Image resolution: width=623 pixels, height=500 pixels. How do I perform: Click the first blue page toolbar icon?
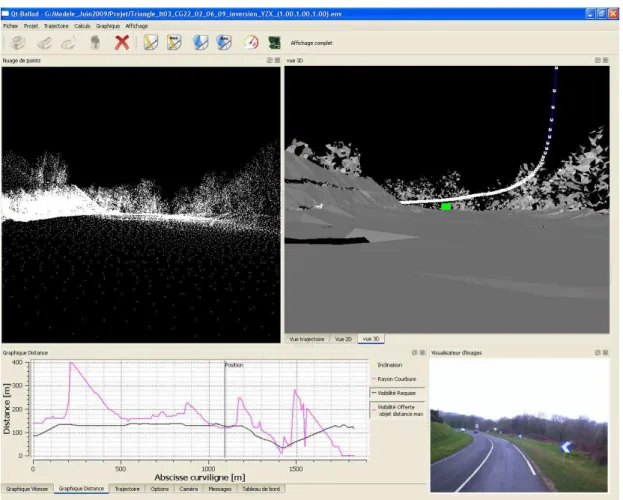click(200, 43)
